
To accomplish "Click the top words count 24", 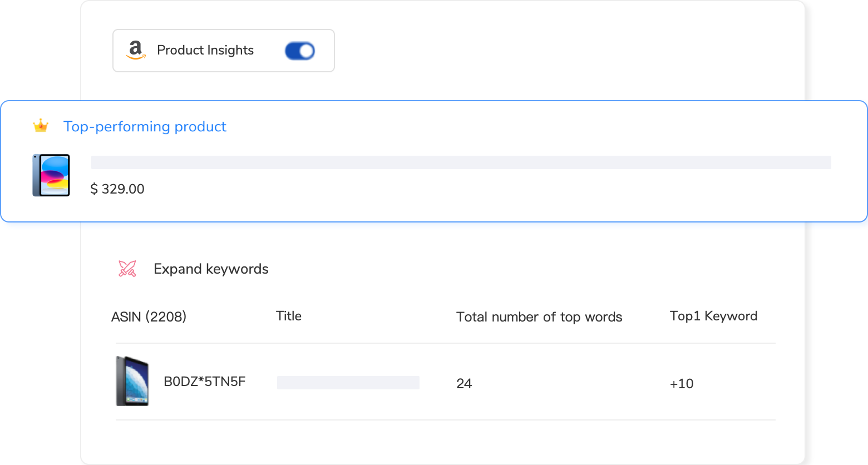I will coord(464,384).
